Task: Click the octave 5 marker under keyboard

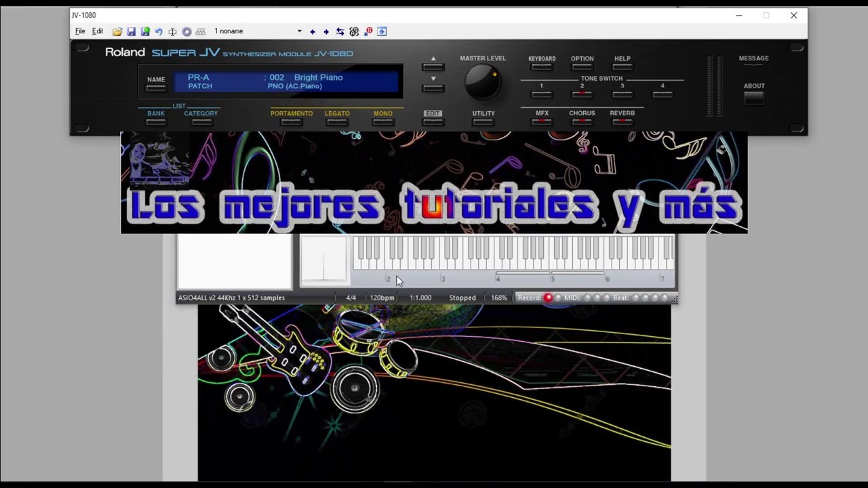Action: point(553,279)
